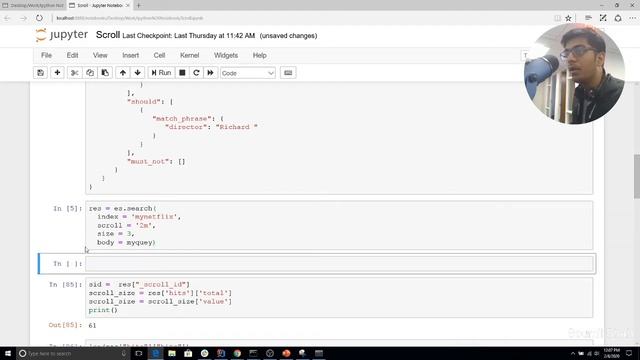Viewport: 640px width, 360px height.
Task: Open Microsoft Edge from the taskbar
Action: click(x=155, y=353)
